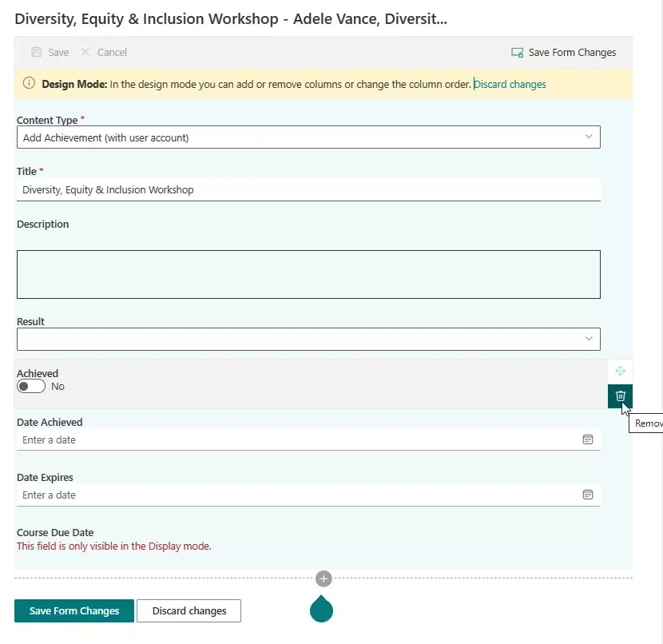
Task: Toggle the Achieved switch
Action: pos(32,387)
